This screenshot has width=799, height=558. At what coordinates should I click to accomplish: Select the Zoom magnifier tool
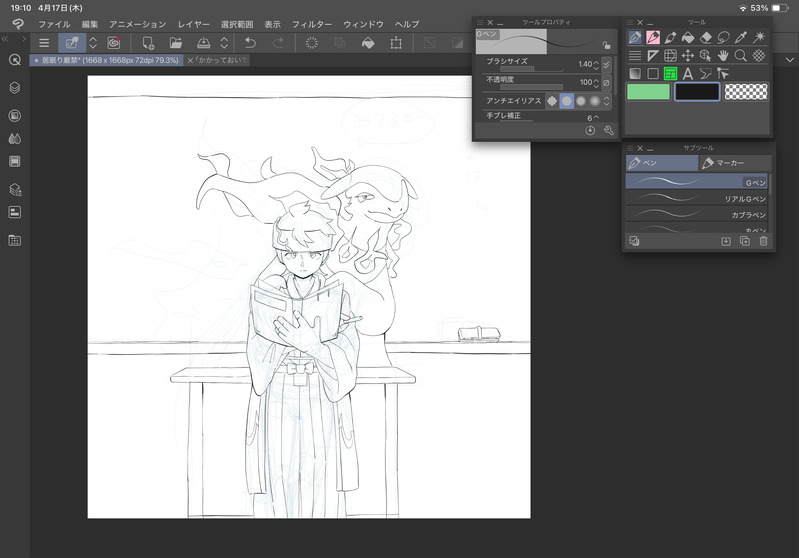741,56
